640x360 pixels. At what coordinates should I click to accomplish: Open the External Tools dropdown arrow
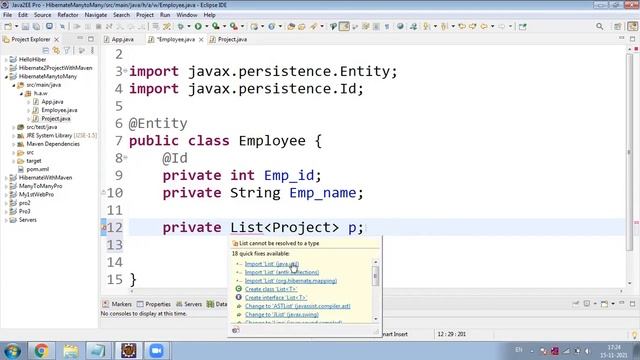pos(242,27)
